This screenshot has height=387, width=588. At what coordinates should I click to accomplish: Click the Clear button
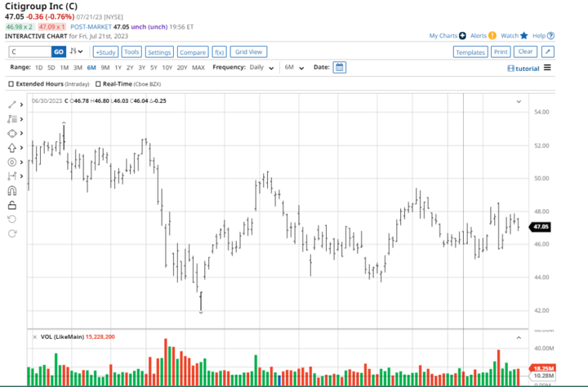pos(525,51)
